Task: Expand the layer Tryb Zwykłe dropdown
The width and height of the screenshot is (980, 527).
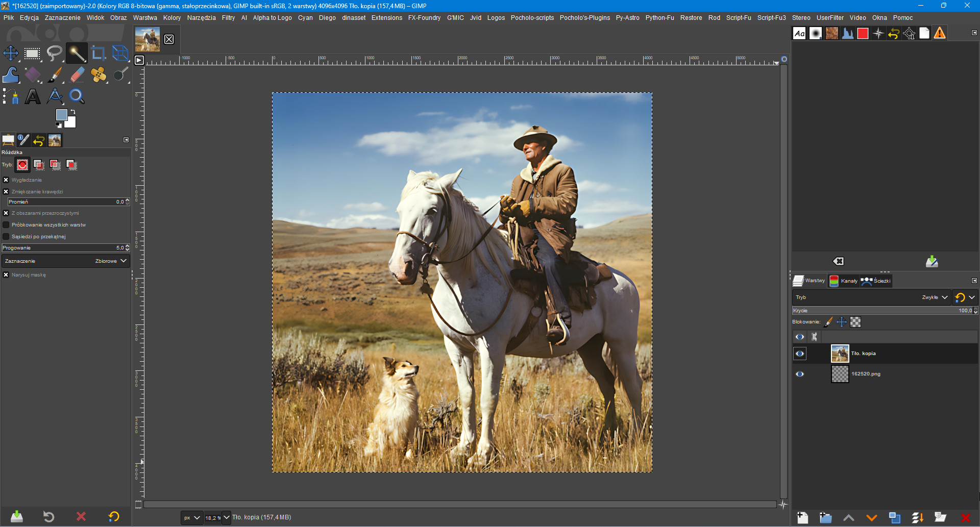Action: pos(934,297)
